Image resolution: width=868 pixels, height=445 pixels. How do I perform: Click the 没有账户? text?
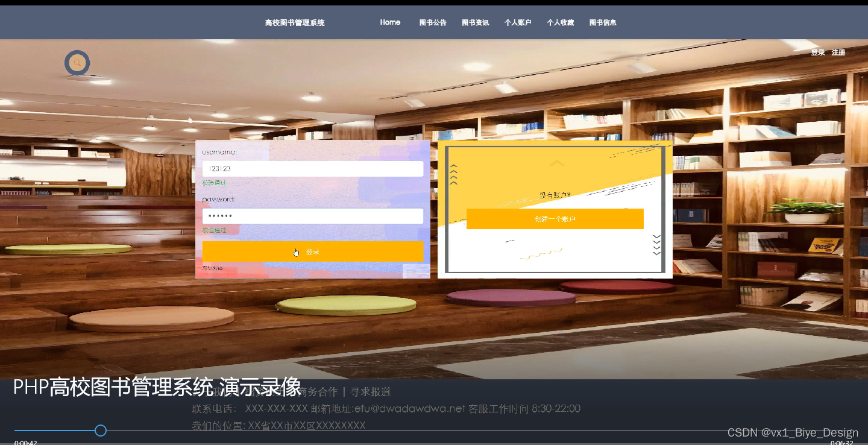555,195
